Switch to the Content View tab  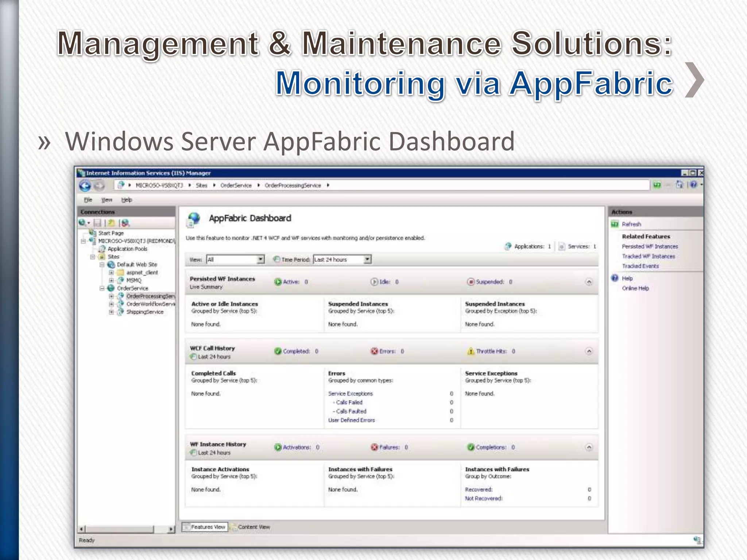[250, 527]
